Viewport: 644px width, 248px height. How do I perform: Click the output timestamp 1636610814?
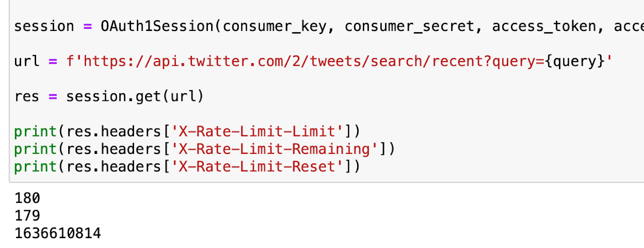click(58, 233)
